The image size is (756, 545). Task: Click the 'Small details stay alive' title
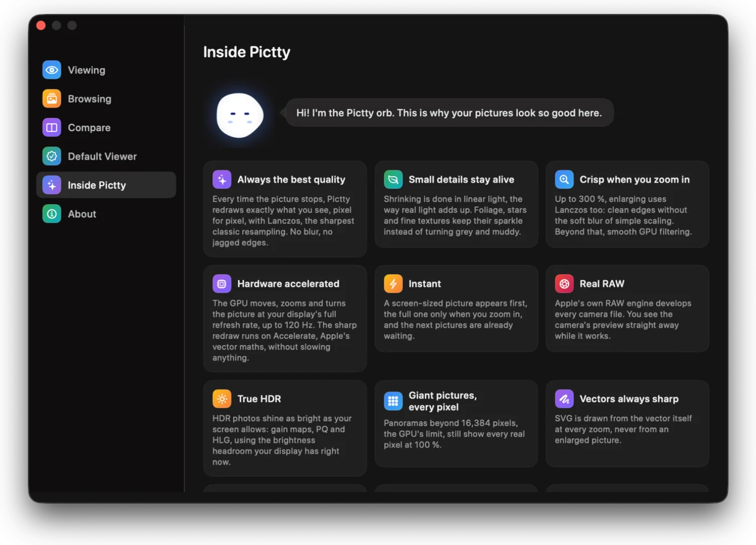point(461,179)
